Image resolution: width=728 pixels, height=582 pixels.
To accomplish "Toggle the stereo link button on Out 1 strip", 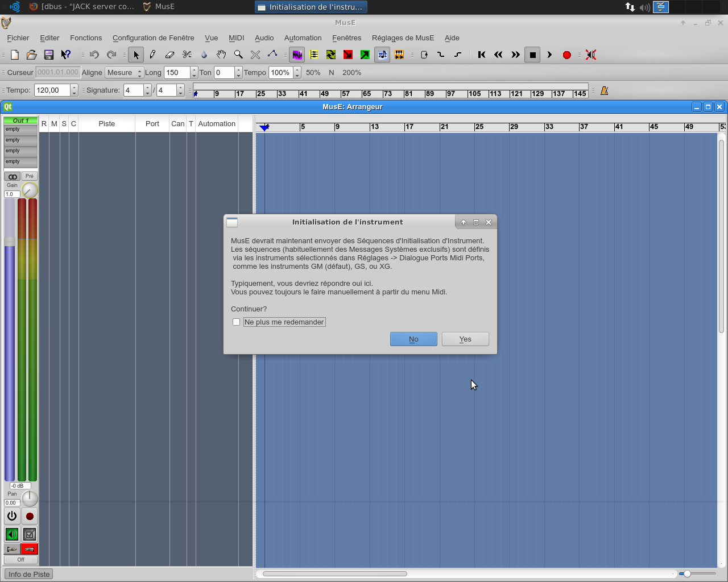I will 13,176.
